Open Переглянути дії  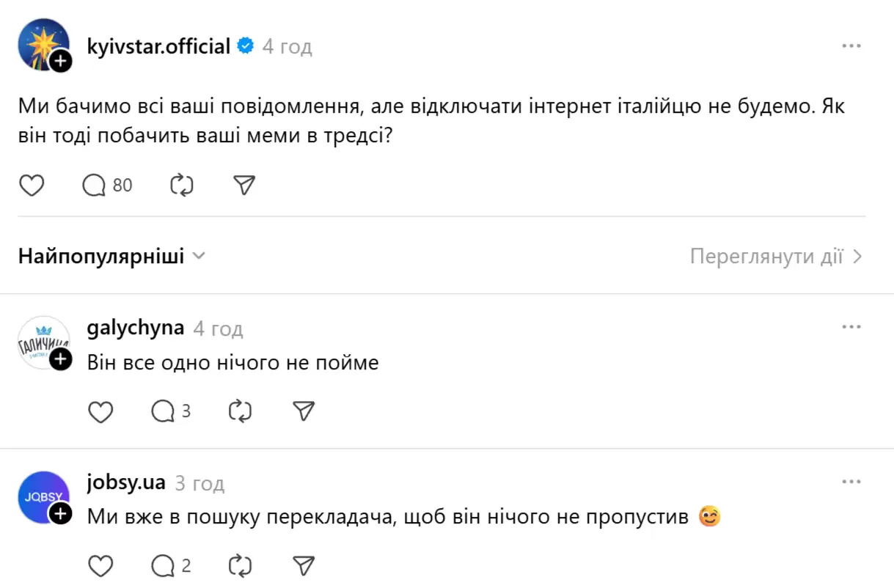pos(773,256)
